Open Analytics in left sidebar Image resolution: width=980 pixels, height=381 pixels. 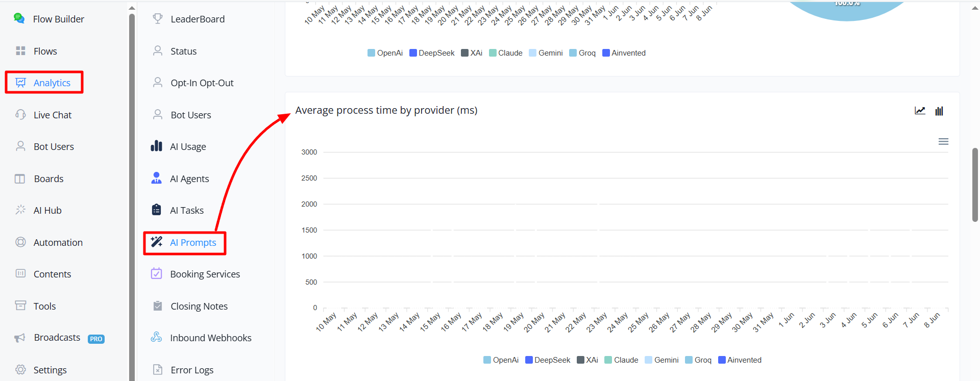(44, 83)
